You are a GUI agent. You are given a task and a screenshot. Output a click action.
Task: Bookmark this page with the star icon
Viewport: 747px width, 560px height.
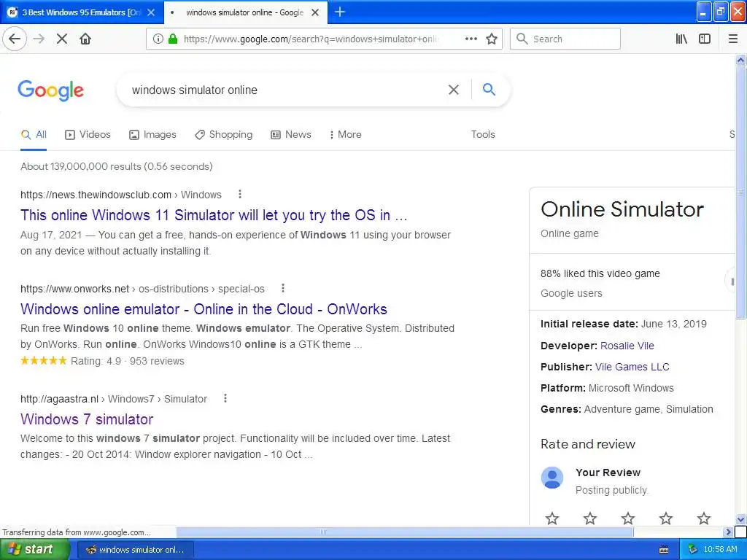pyautogui.click(x=492, y=39)
